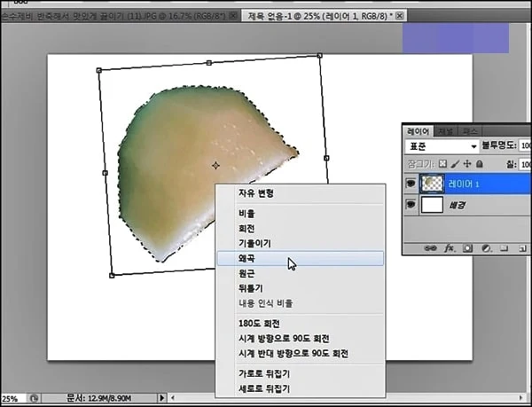Click the 레이어 1 layer thumbnail
The image size is (532, 407).
tap(432, 184)
